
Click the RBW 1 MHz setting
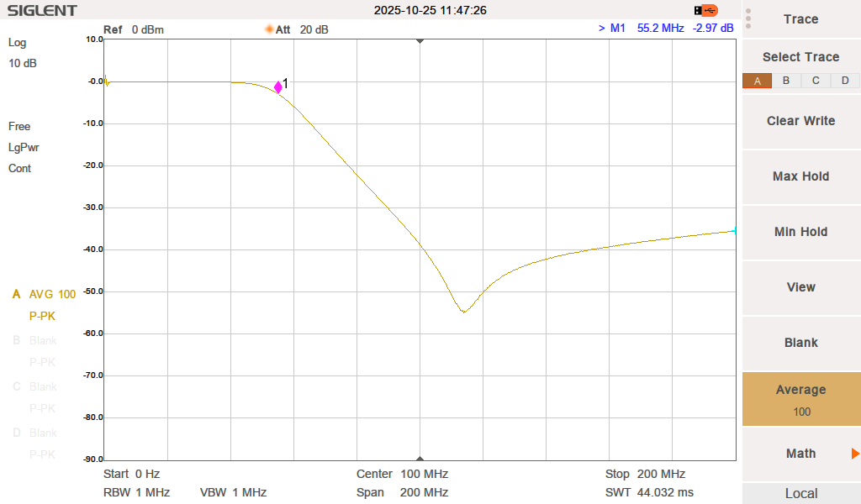[x=136, y=492]
